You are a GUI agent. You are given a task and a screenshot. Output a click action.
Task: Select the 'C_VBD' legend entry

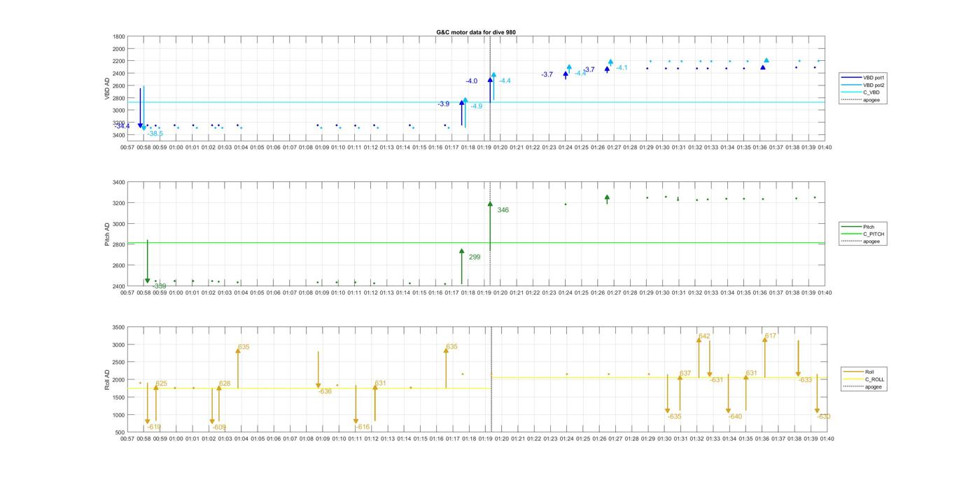[x=871, y=92]
